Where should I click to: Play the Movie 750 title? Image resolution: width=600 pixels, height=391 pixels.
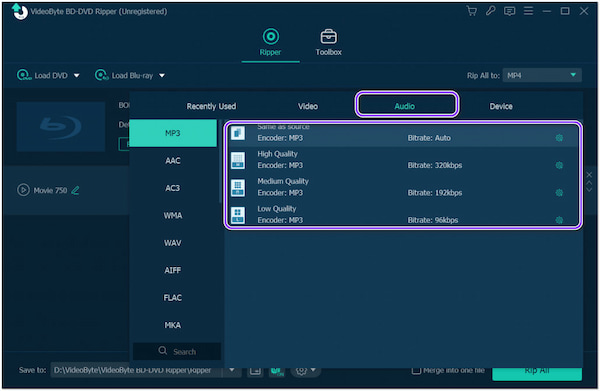pos(23,190)
